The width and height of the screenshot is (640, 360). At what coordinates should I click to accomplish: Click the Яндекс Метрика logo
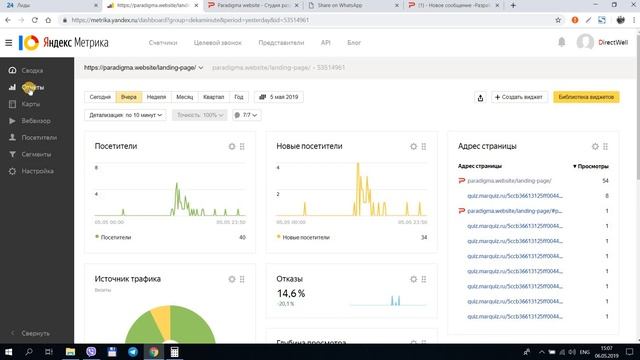tap(64, 42)
